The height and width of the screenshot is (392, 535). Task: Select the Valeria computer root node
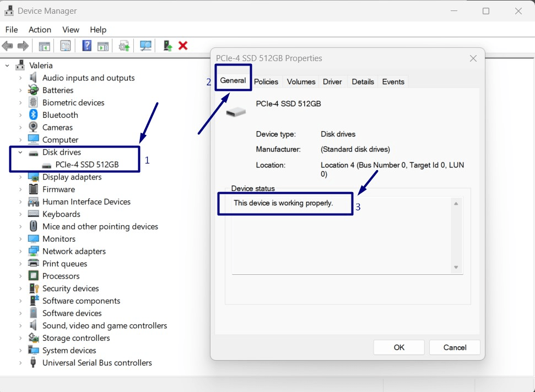tap(41, 65)
